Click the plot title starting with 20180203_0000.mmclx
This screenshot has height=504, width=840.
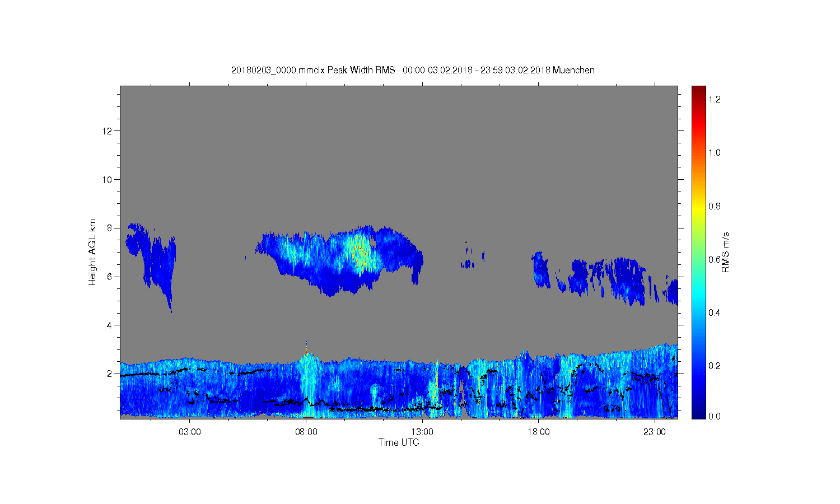click(413, 70)
